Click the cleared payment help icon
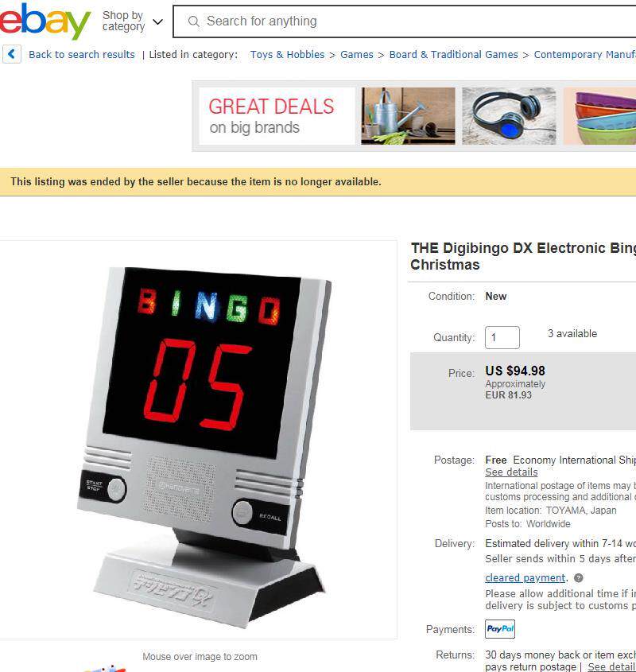 [x=578, y=577]
